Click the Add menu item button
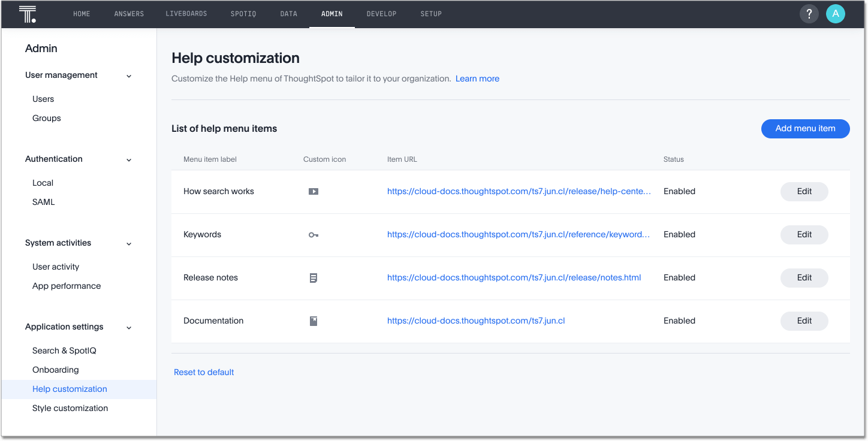Viewport: 868px width, 441px height. point(805,128)
